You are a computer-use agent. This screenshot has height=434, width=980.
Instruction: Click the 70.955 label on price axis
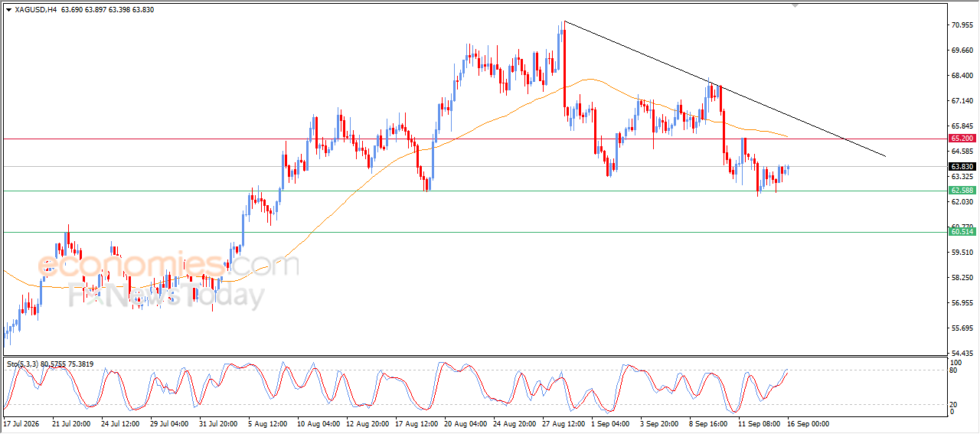point(962,25)
